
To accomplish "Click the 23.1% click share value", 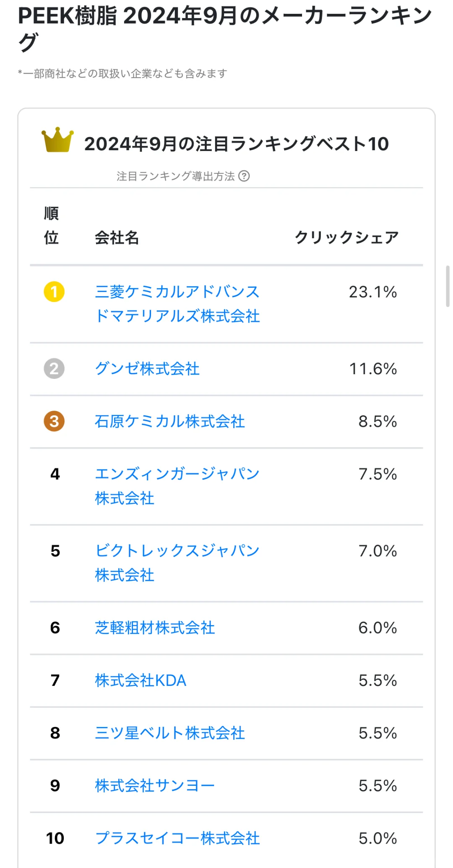I will click(372, 292).
